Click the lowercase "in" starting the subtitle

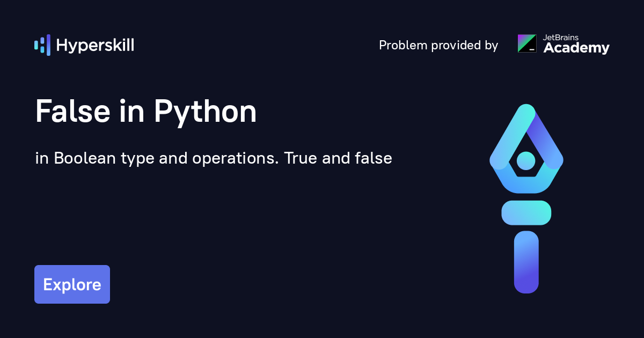pyautogui.click(x=42, y=159)
